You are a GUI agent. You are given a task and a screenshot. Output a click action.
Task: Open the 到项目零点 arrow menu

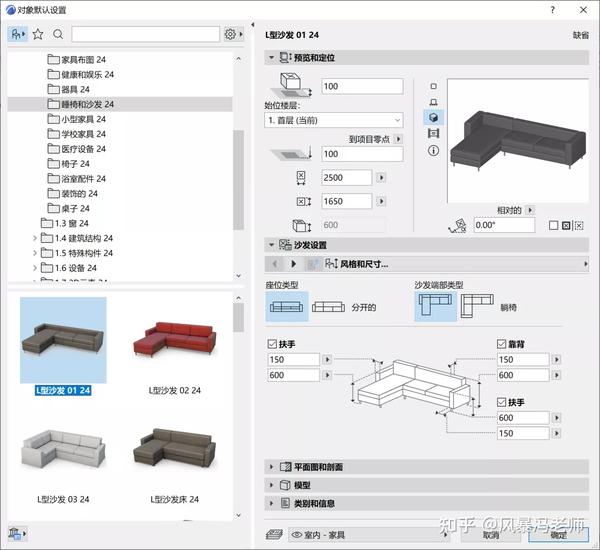(x=398, y=139)
